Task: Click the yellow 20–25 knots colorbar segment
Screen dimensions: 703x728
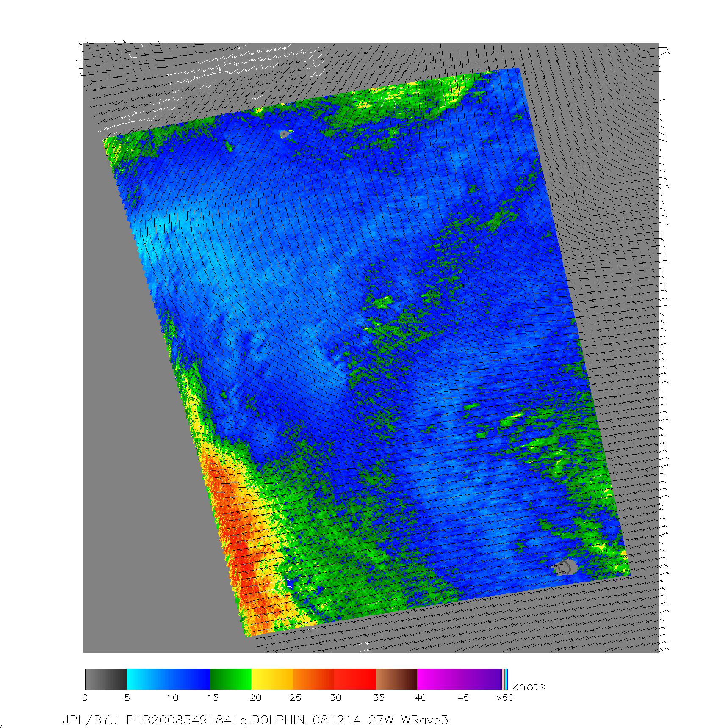Action: 272,679
